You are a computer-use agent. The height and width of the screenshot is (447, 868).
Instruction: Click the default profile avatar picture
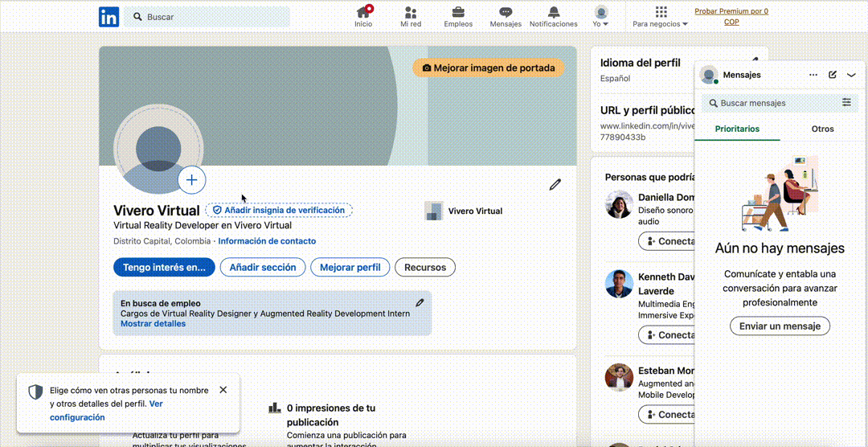[158, 149]
